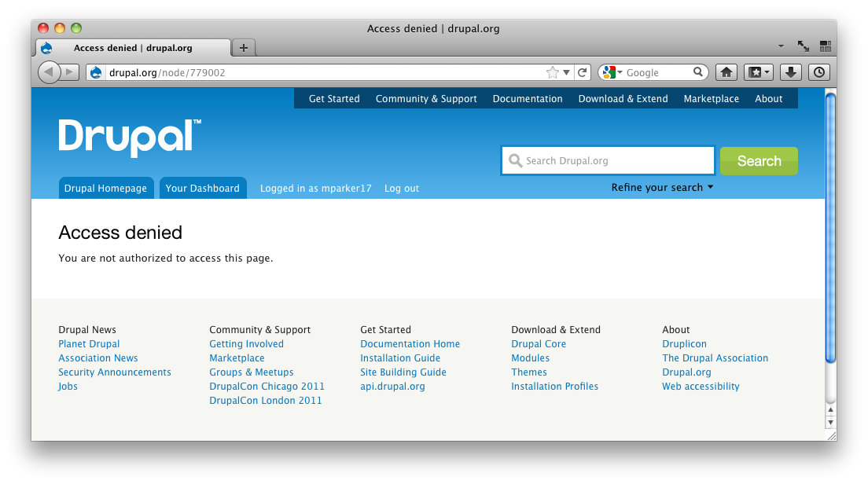Open the Refine your search dropdown
Image resolution: width=868 pixels, height=484 pixels.
[661, 187]
